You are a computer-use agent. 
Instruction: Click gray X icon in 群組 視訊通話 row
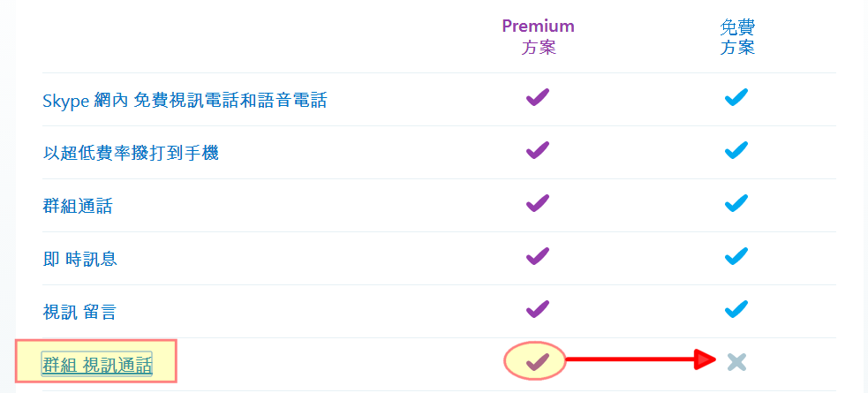[736, 360]
